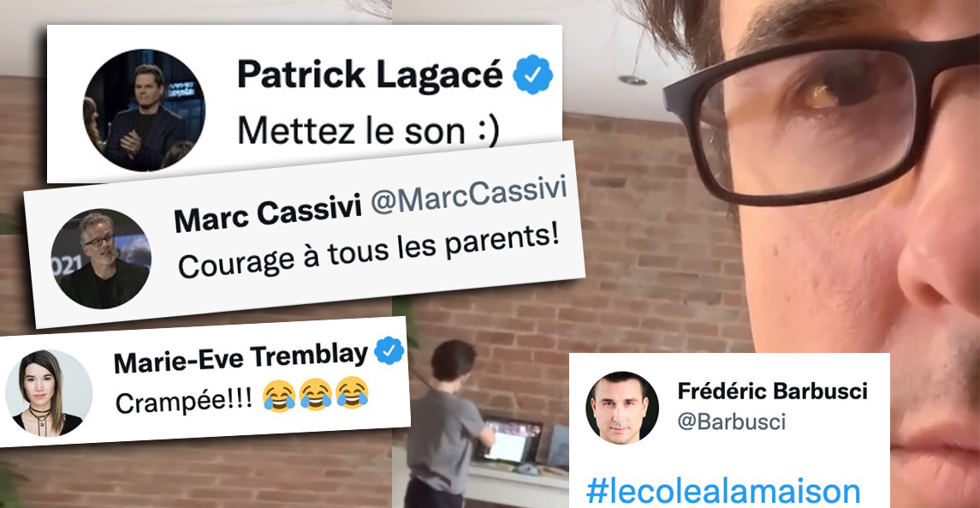Open the @MarcCassivi handle

(469, 198)
